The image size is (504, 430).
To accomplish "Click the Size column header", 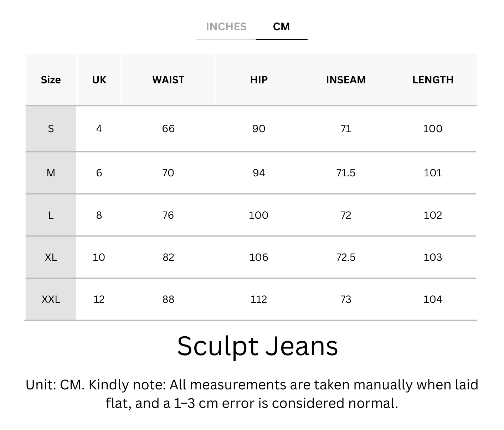I will 51,80.
